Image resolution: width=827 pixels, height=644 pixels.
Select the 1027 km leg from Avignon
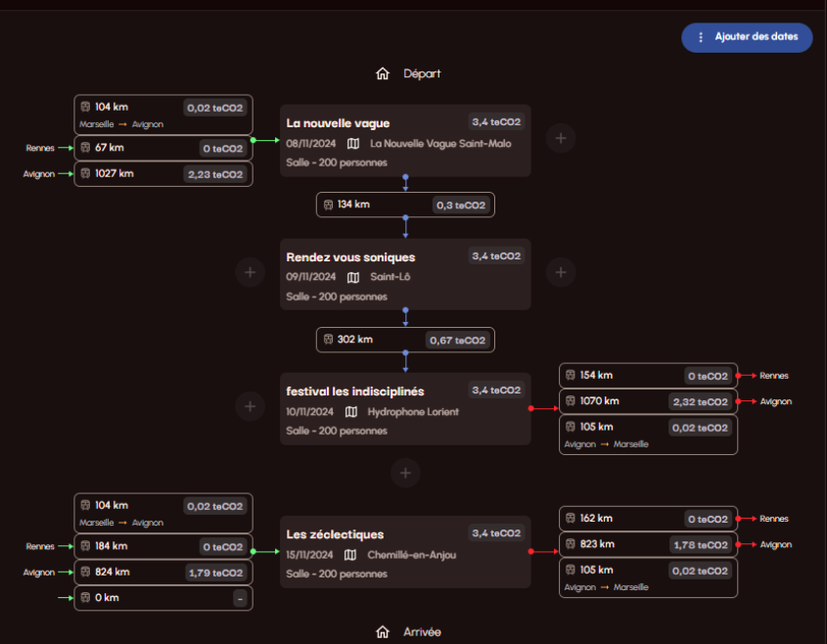[x=163, y=174]
